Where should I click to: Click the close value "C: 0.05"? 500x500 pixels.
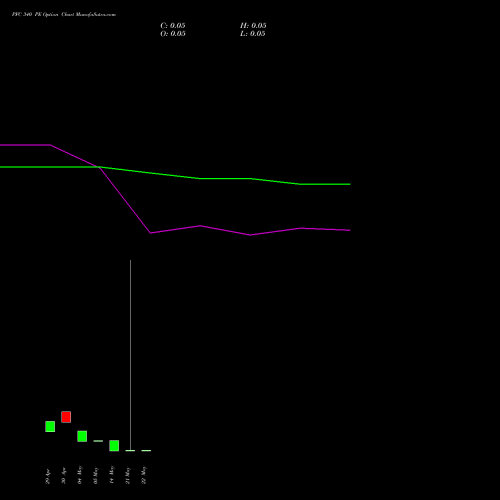coord(173,26)
